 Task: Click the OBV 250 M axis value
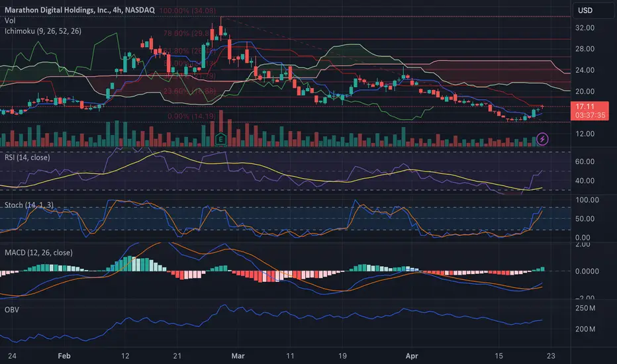[x=585, y=308]
